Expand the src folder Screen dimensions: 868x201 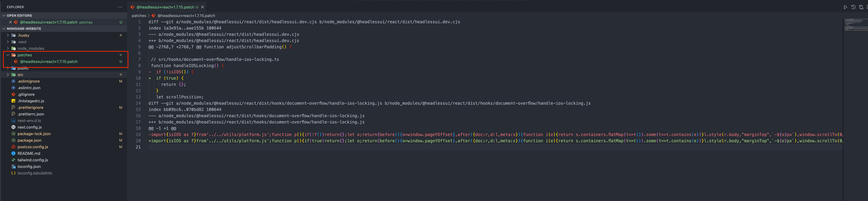click(8, 75)
